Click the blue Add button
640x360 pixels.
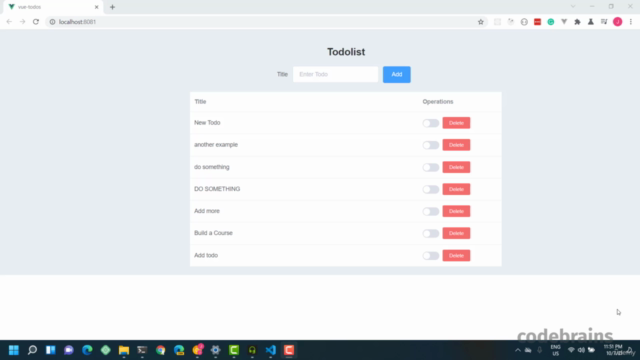coord(397,74)
